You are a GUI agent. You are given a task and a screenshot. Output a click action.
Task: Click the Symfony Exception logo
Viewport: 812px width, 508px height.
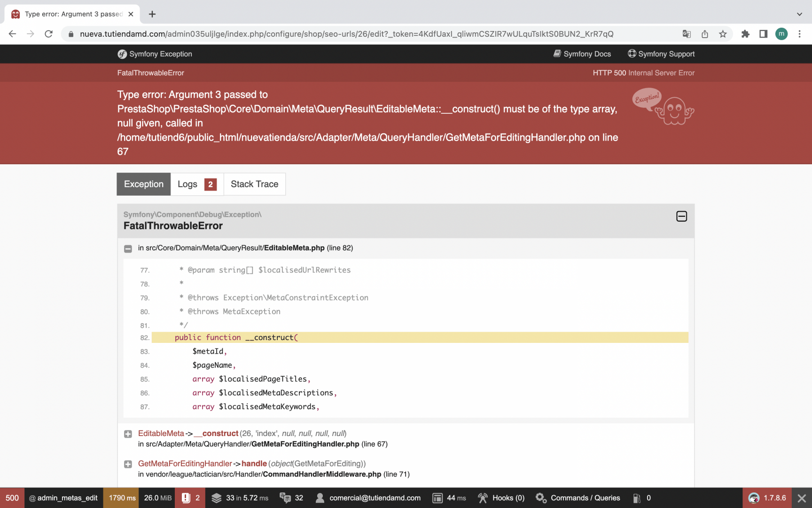pos(155,54)
